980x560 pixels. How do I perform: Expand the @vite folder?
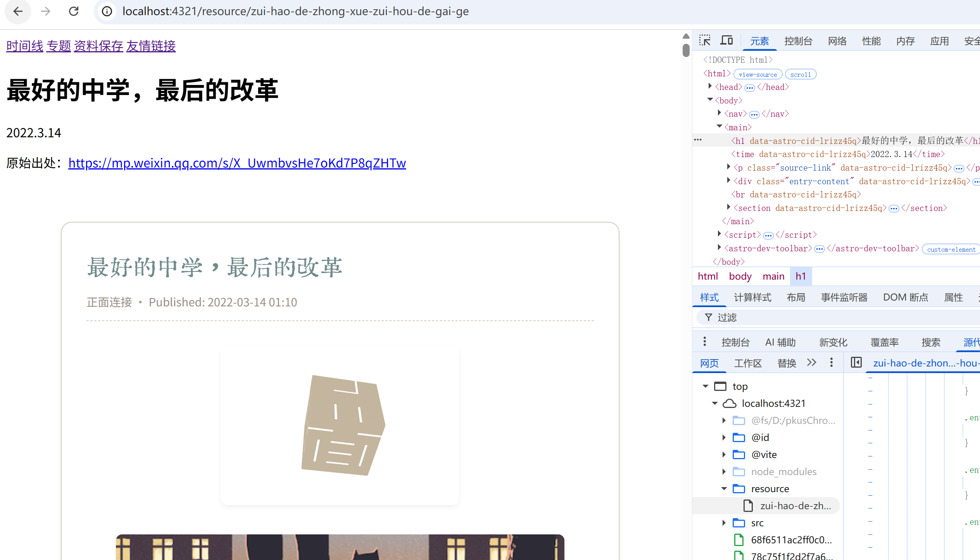point(724,455)
